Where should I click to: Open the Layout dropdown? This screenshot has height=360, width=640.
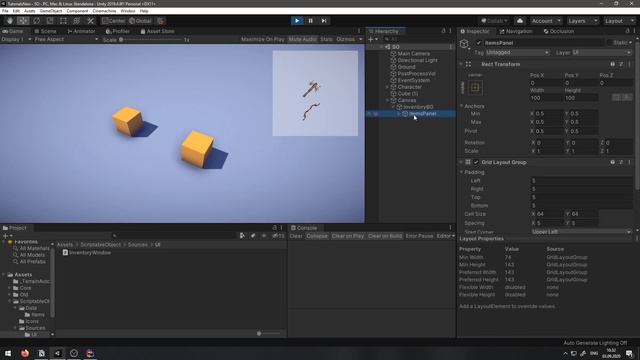coord(619,21)
